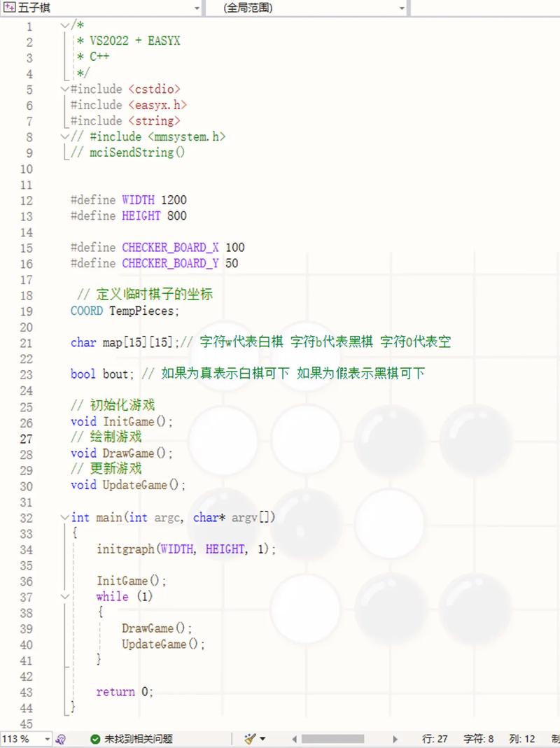560x748 pixels.
Task: Collapse the commented mmsystem block at line 8
Action: pyautogui.click(x=64, y=136)
